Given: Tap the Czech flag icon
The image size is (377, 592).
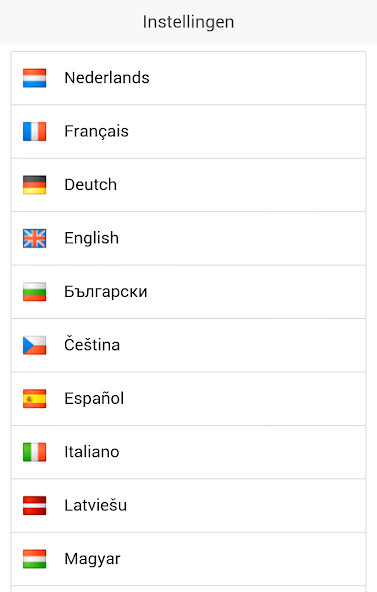Looking at the screenshot, I should pyautogui.click(x=34, y=345).
